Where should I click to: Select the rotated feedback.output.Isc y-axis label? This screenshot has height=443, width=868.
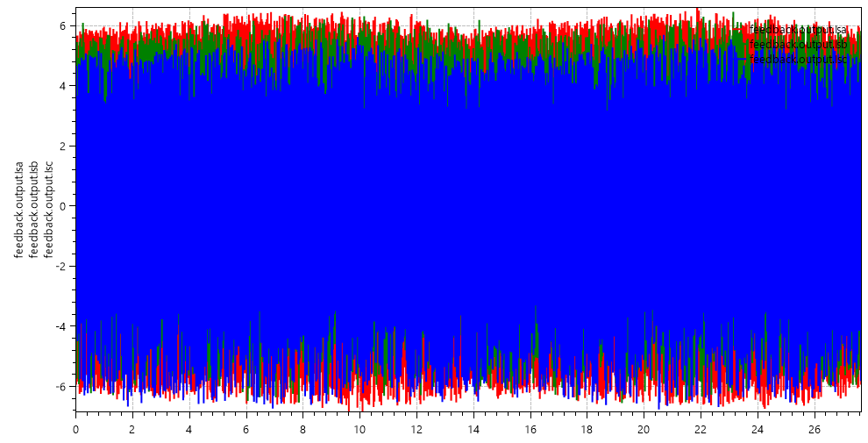48,210
